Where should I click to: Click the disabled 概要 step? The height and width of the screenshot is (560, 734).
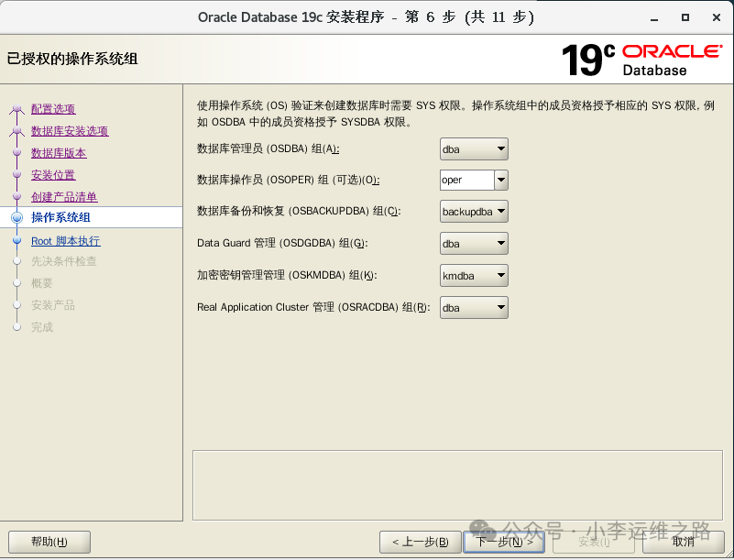tap(41, 283)
